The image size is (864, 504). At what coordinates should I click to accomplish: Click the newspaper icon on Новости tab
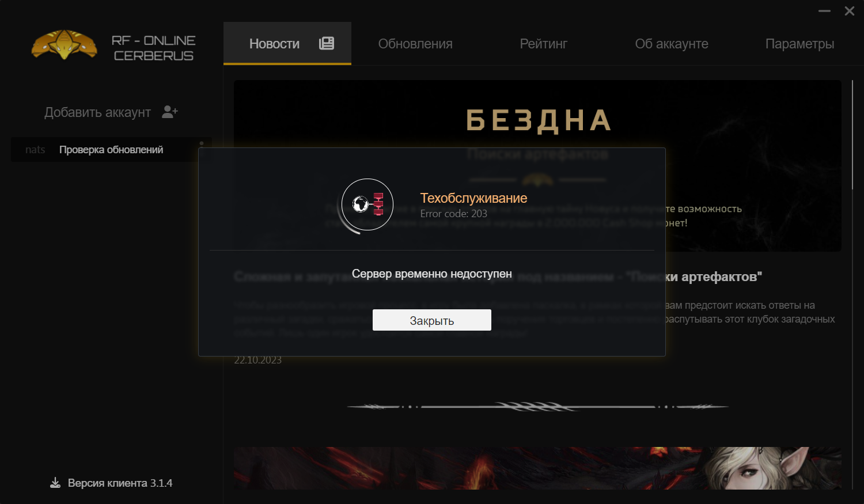[x=327, y=43]
